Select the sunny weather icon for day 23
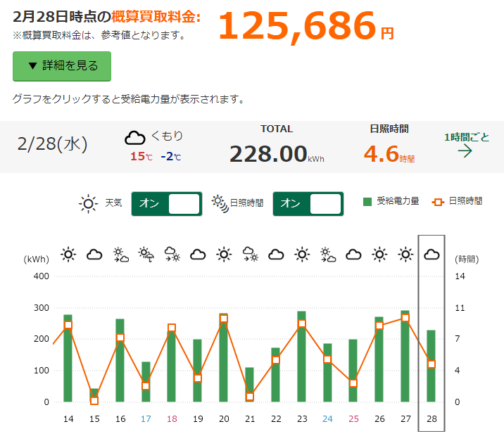Screen dimensions: 504x436 point(302,255)
